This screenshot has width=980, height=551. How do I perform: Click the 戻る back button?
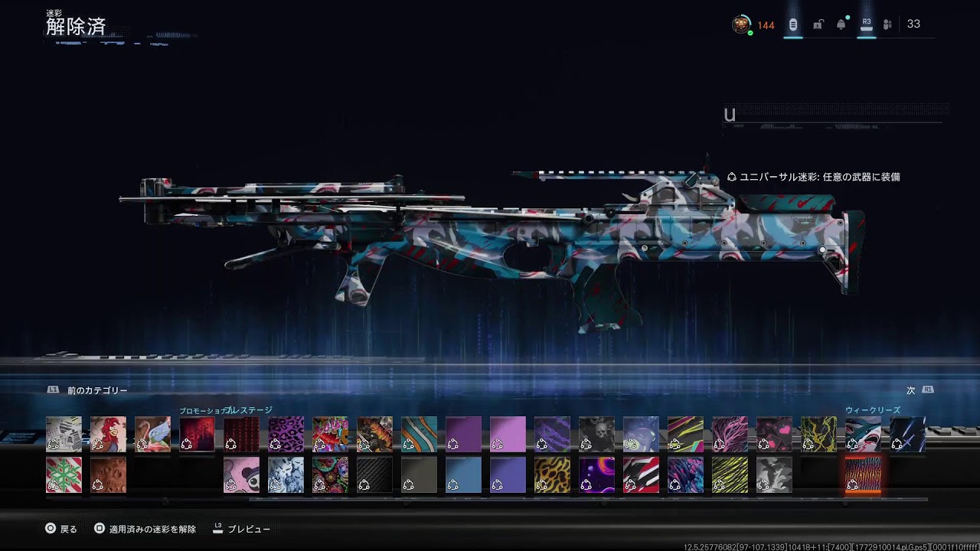[61, 529]
